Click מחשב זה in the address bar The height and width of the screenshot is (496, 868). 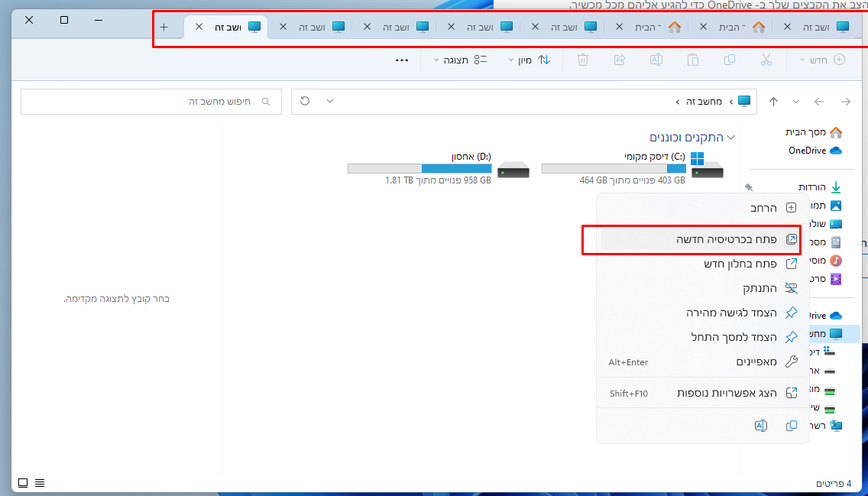pos(704,102)
